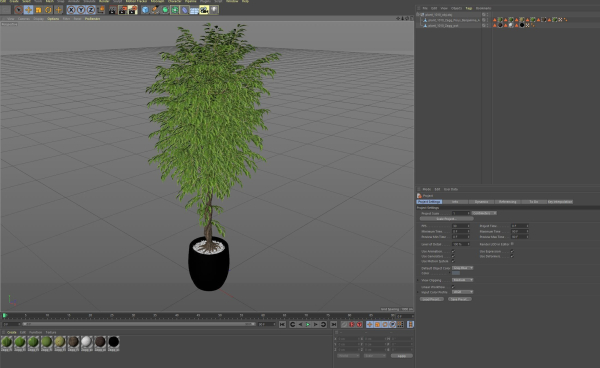Open the To Do tab
The width and height of the screenshot is (600, 368).
point(534,202)
